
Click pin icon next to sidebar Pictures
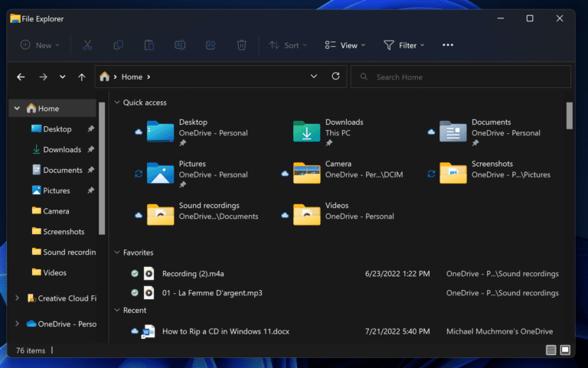coord(91,191)
